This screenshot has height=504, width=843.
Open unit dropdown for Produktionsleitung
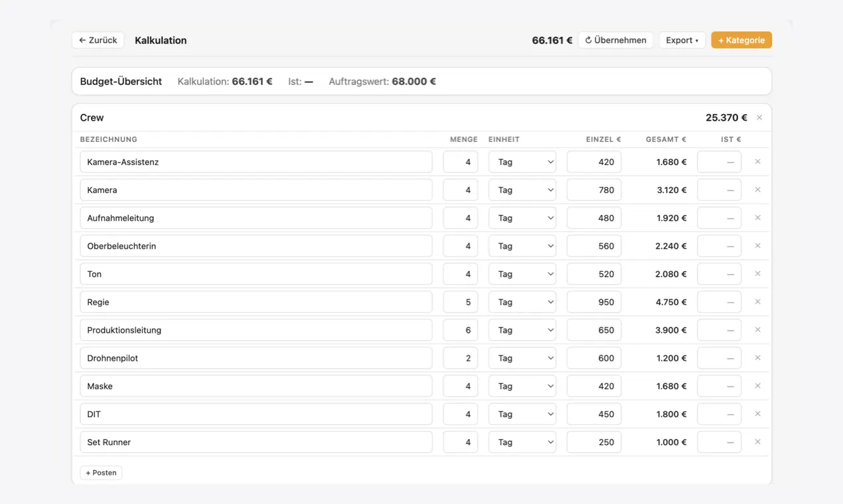[522, 330]
